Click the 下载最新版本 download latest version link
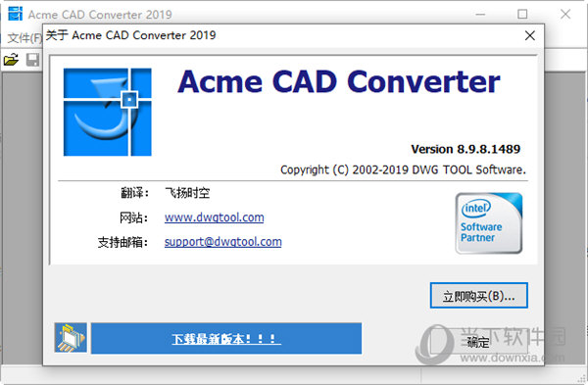Screen dimensions: 588x385 226,339
